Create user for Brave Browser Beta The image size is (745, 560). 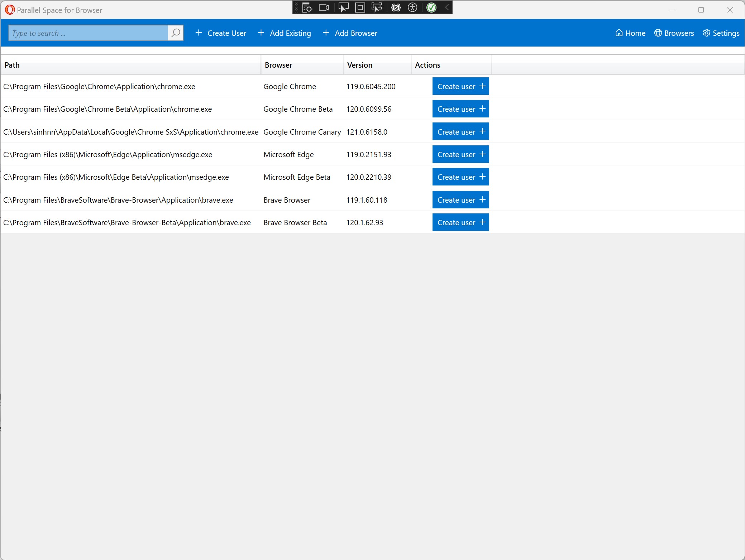tap(460, 222)
